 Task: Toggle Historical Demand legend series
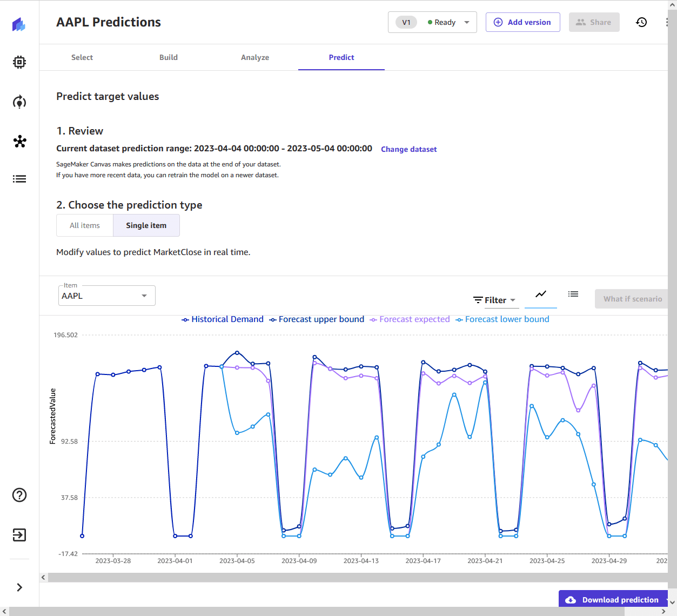coord(223,319)
